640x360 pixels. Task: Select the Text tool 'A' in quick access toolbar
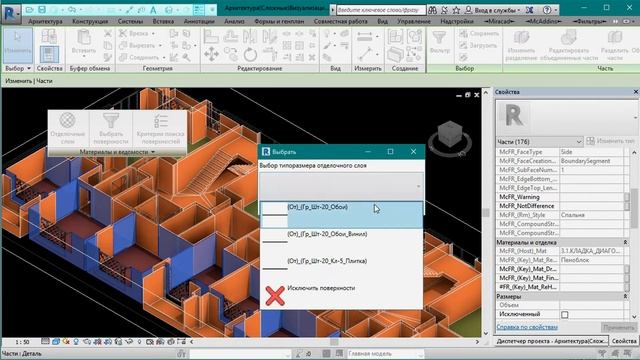(153, 9)
